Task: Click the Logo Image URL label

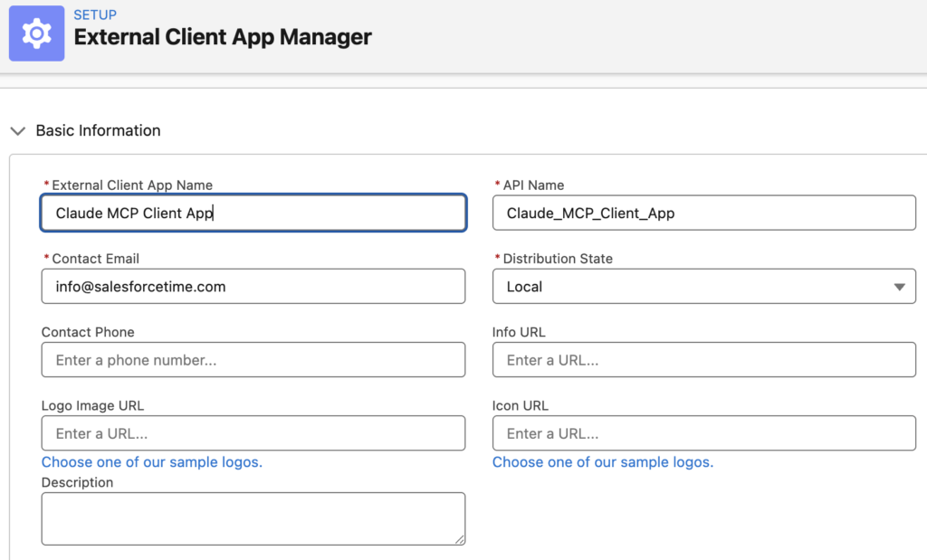Action: [93, 406]
